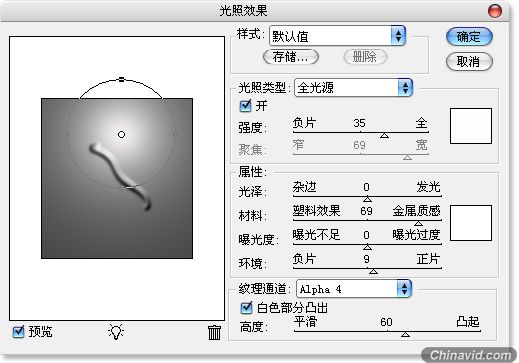This screenshot has height=363, width=519.
Task: Click the light color swatch beside 强度
Action: 471,126
